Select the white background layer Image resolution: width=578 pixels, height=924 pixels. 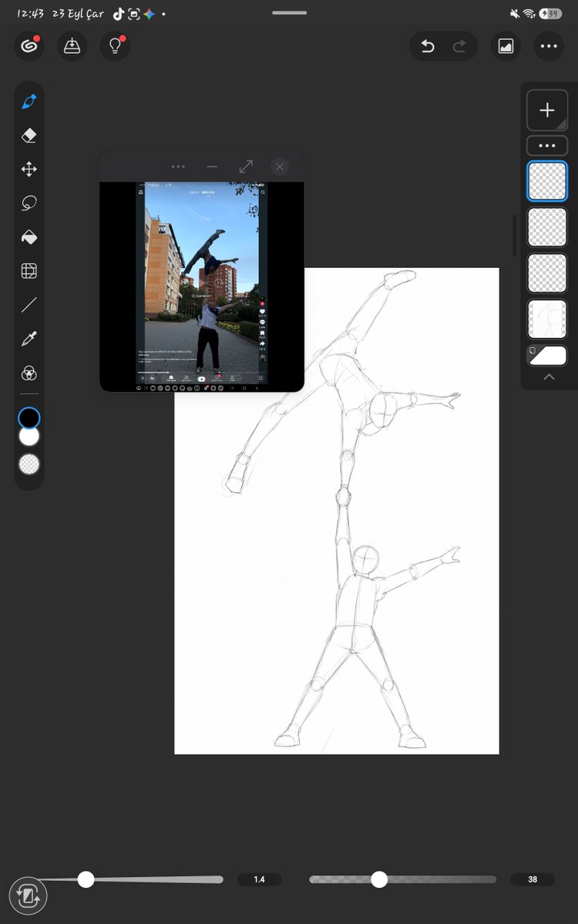pos(547,355)
